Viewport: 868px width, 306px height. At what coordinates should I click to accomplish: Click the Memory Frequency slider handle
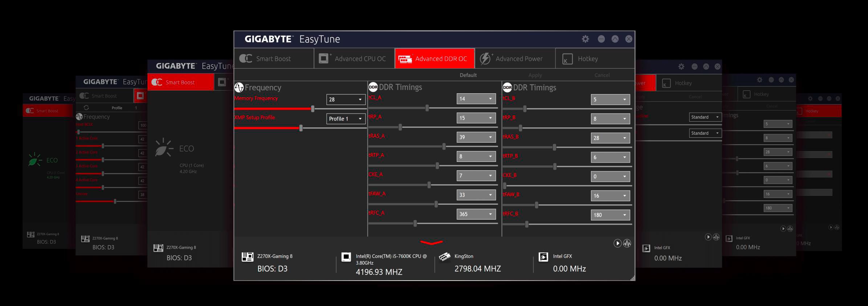pos(313,109)
